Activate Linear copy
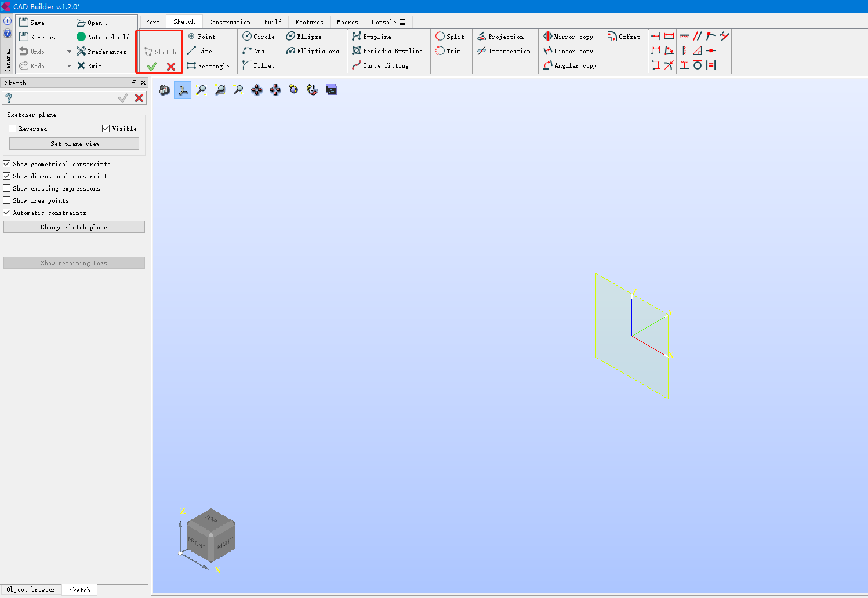Viewport: 868px width, 598px height. click(x=568, y=51)
